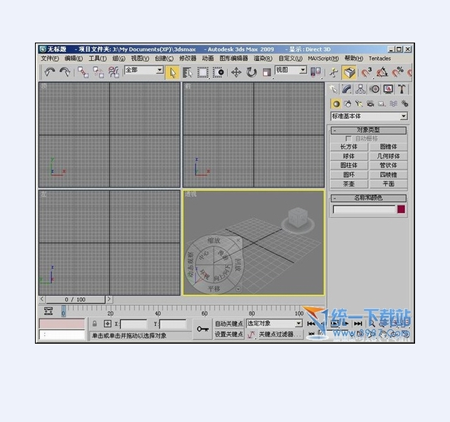
Task: Click the Select and Manipulate icon
Action: (x=333, y=72)
